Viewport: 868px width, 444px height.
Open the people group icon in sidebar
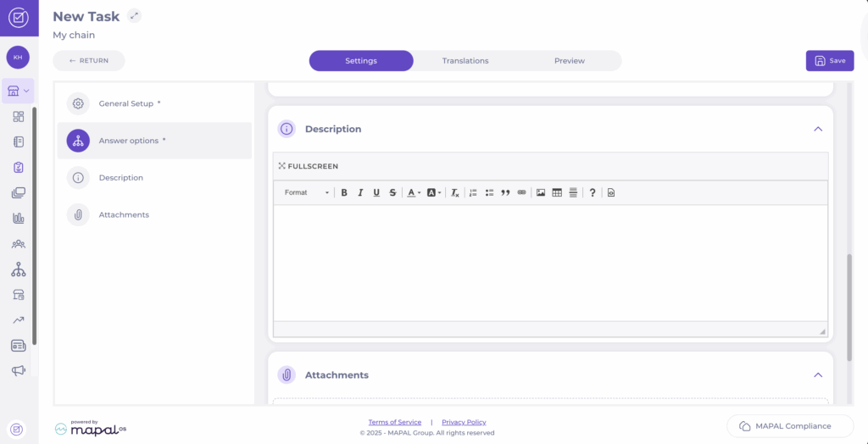(18, 244)
